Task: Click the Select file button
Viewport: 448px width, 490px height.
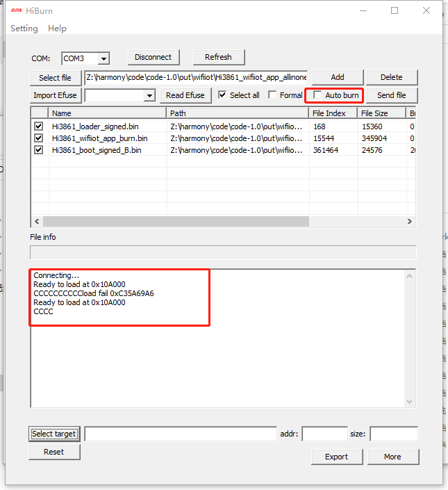Action: coord(56,78)
